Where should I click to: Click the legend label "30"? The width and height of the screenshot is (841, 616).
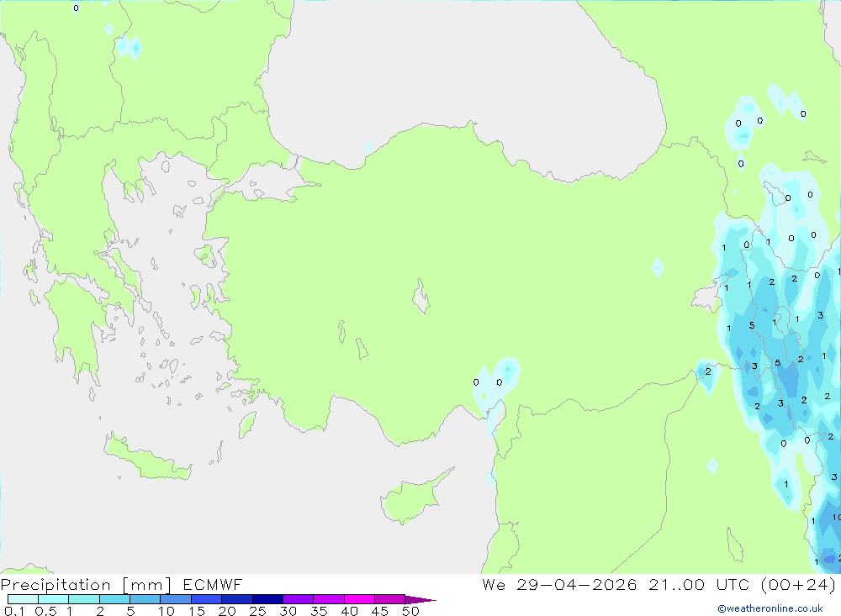[288, 611]
